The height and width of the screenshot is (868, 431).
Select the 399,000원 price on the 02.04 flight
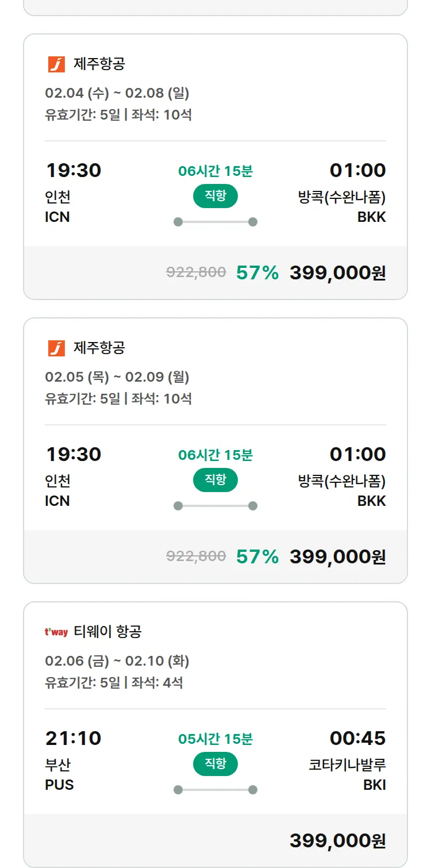tap(337, 272)
